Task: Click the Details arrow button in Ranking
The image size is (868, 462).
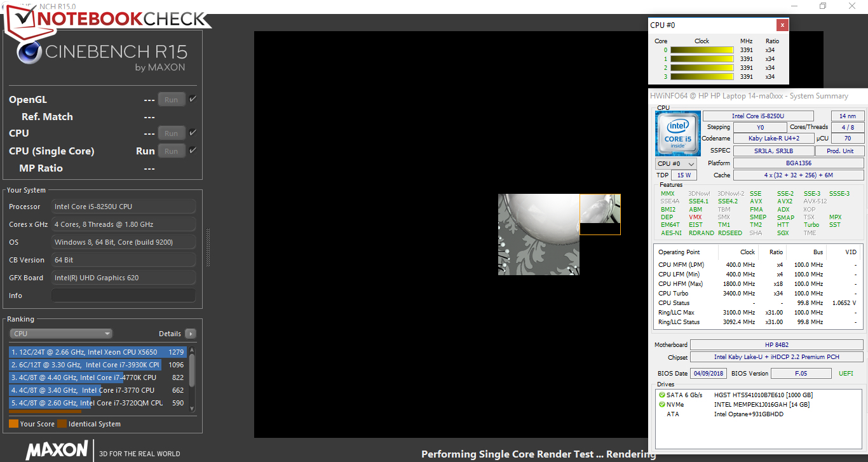Action: [190, 334]
